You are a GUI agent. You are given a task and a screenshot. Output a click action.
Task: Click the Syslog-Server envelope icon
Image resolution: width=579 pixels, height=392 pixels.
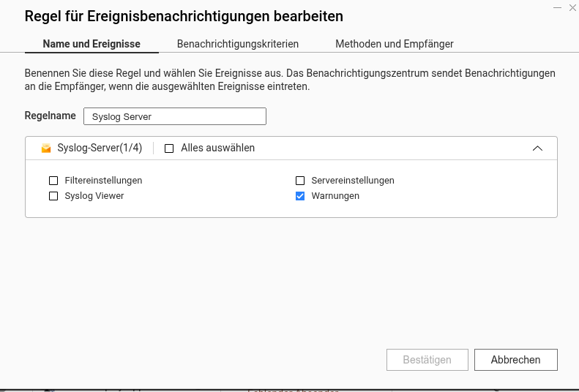[46, 148]
